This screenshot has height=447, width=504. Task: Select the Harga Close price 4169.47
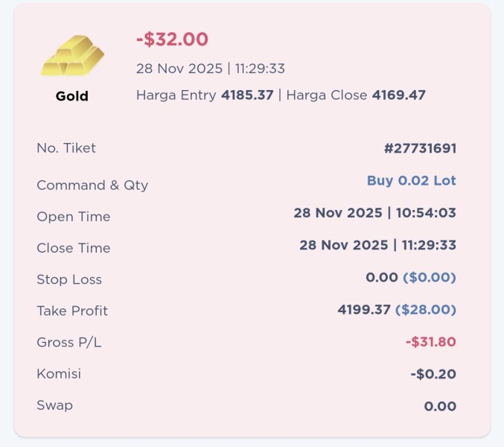(x=398, y=95)
